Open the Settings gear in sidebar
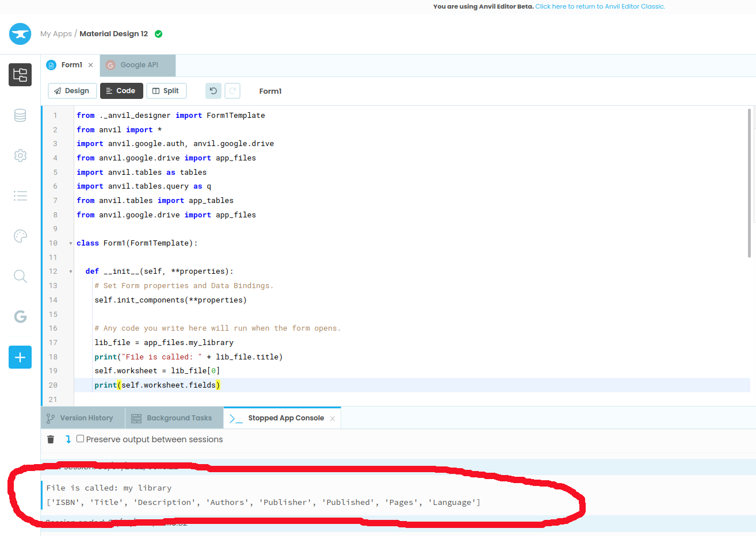756x536 pixels. click(20, 156)
